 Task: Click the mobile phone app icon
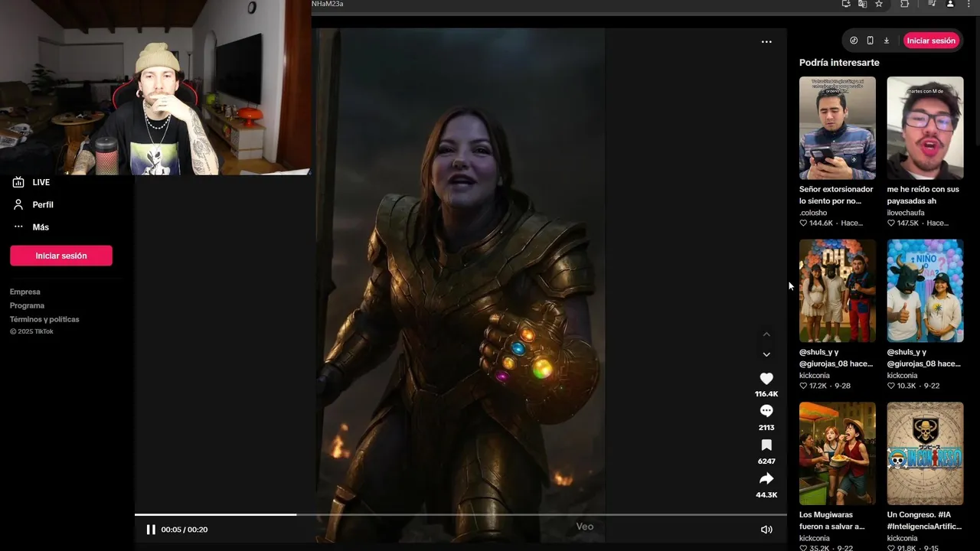click(x=870, y=41)
